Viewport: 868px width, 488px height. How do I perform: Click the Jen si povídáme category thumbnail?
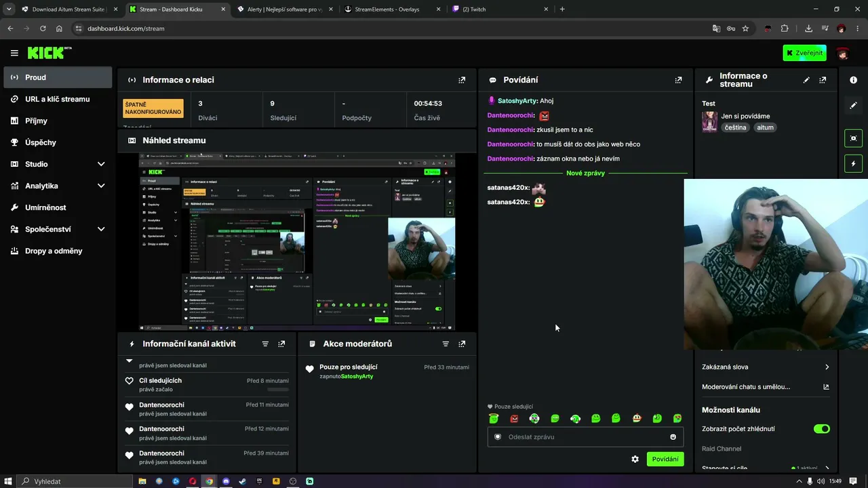coord(709,121)
